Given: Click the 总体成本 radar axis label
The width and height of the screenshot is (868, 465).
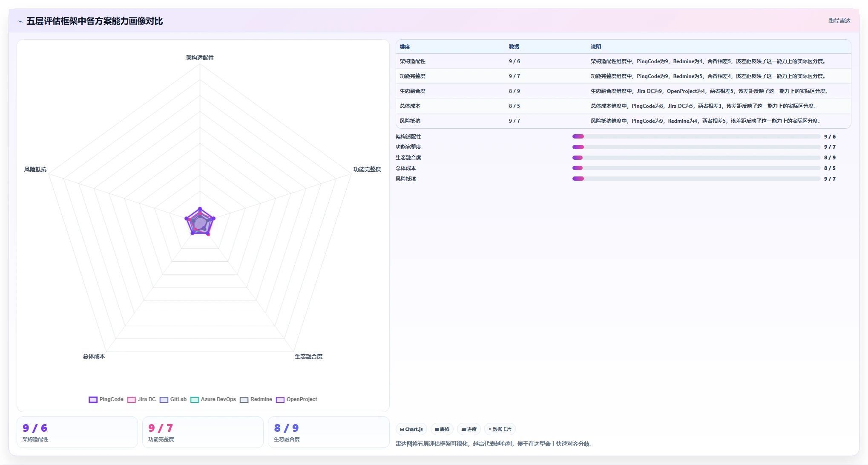Looking at the screenshot, I should tap(94, 356).
